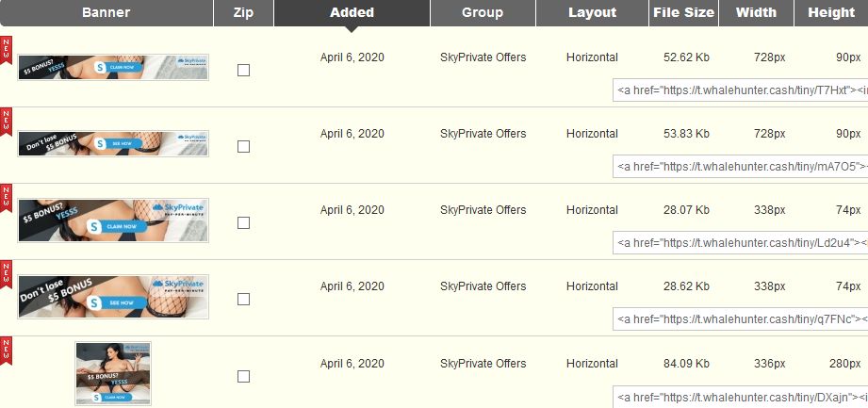This screenshot has height=408, width=868.
Task: Select embed code field containing mA7O5 link
Action: [740, 167]
